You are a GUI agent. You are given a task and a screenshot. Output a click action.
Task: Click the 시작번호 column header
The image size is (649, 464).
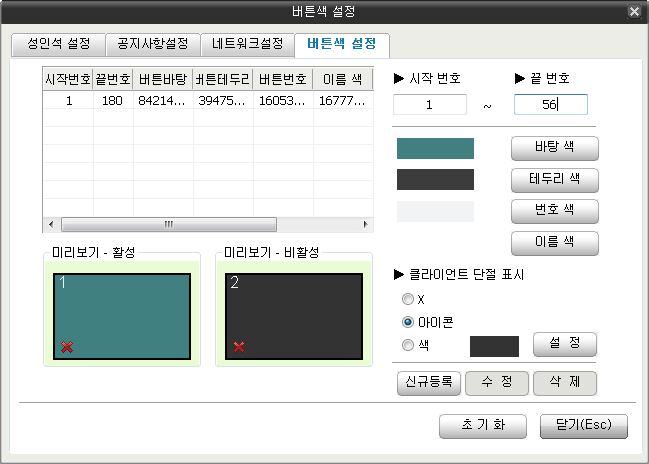68,79
